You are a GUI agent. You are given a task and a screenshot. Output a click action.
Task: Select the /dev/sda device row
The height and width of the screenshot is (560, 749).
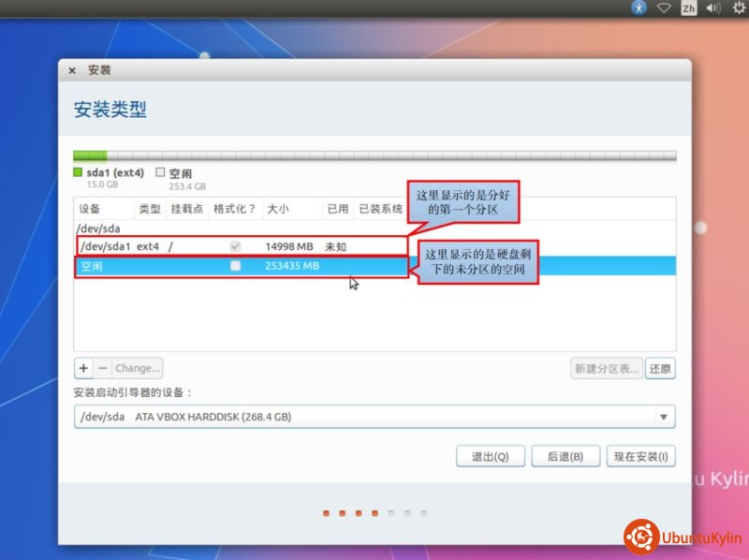[x=101, y=228]
